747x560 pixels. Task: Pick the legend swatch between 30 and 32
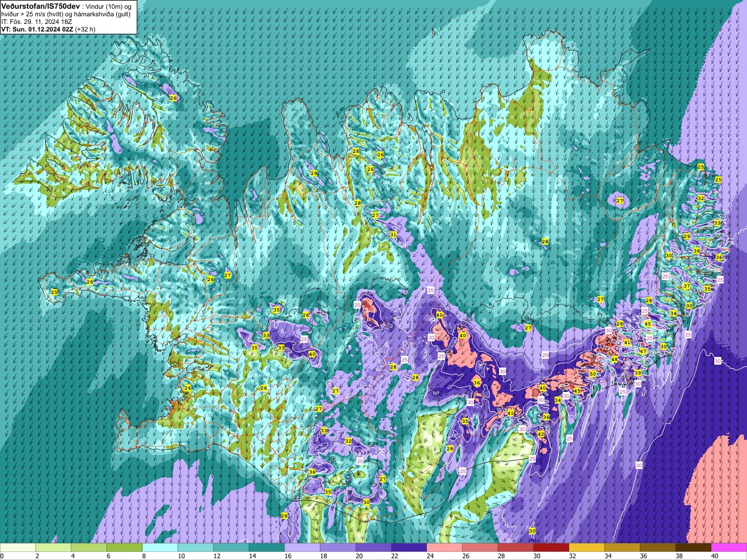551,547
